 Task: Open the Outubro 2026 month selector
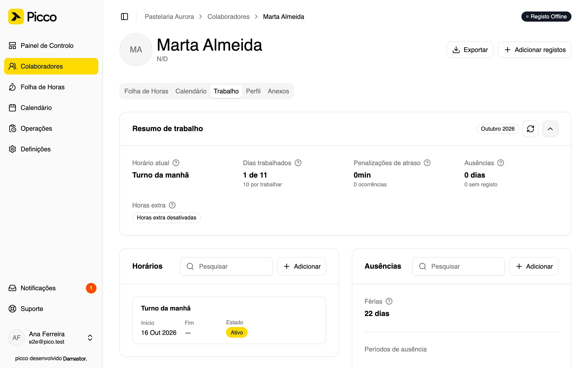point(497,129)
